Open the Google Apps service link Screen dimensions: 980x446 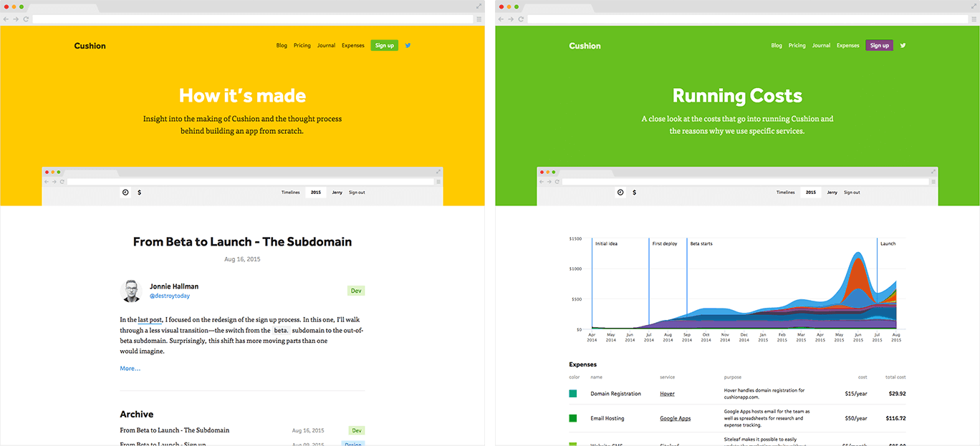click(x=676, y=418)
